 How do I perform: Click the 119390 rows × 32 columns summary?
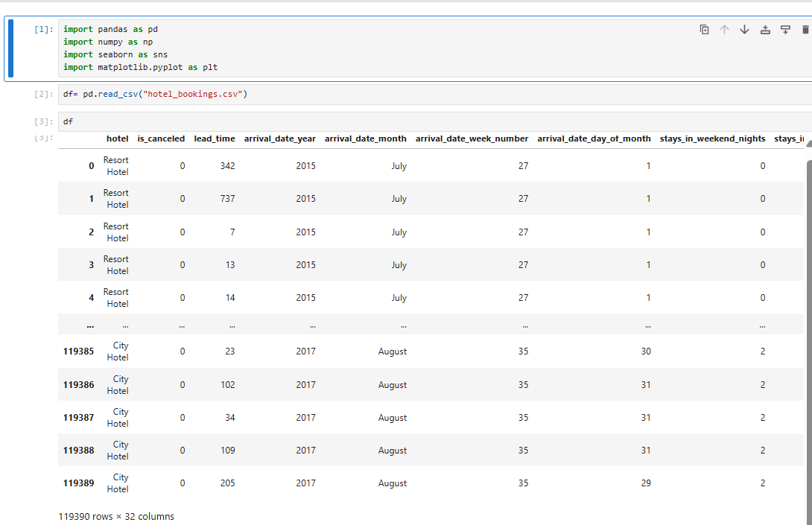coord(116,516)
